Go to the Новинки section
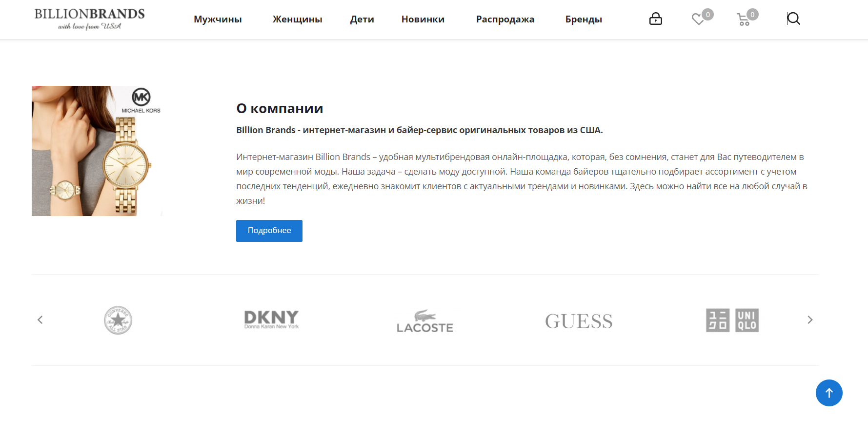 pyautogui.click(x=423, y=20)
